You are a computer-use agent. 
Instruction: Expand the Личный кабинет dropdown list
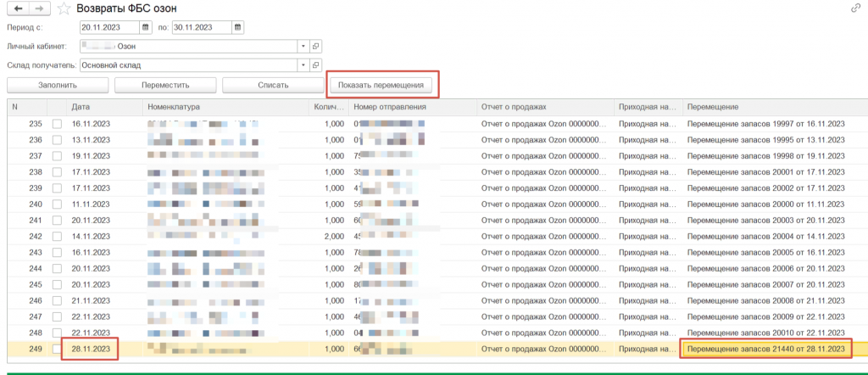303,47
